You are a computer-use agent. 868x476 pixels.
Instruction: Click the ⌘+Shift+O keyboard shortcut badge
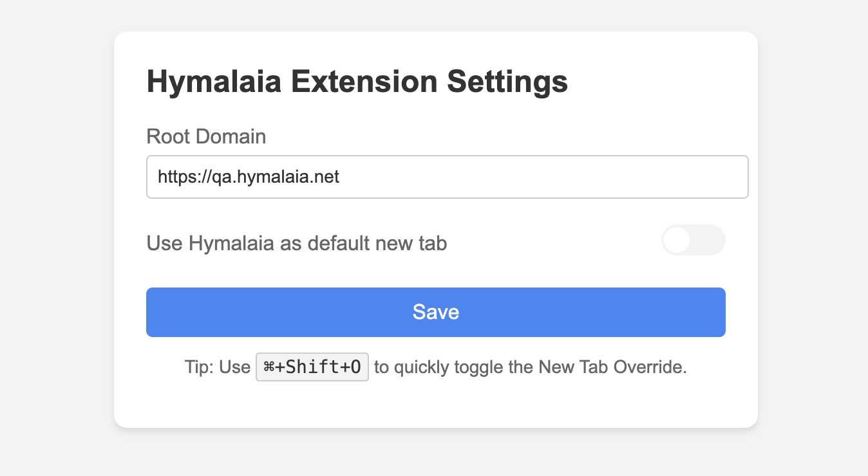click(312, 367)
